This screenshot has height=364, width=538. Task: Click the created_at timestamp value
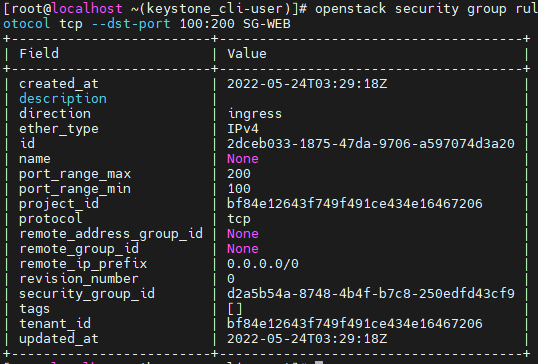click(307, 84)
